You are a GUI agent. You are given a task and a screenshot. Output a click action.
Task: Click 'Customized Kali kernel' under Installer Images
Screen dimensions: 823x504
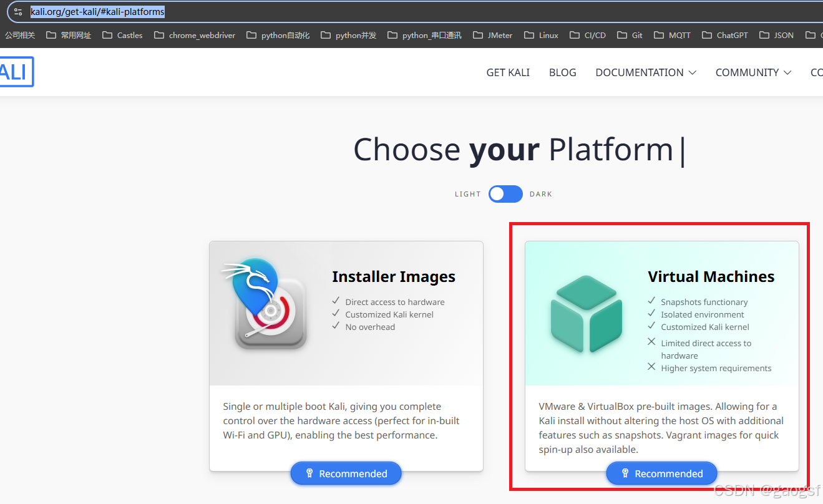(389, 314)
